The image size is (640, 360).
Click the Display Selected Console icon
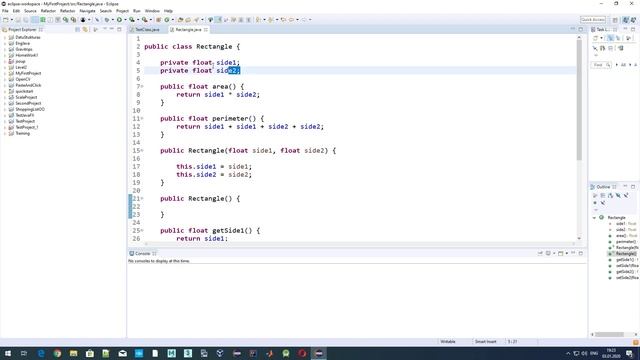pyautogui.click(x=548, y=253)
